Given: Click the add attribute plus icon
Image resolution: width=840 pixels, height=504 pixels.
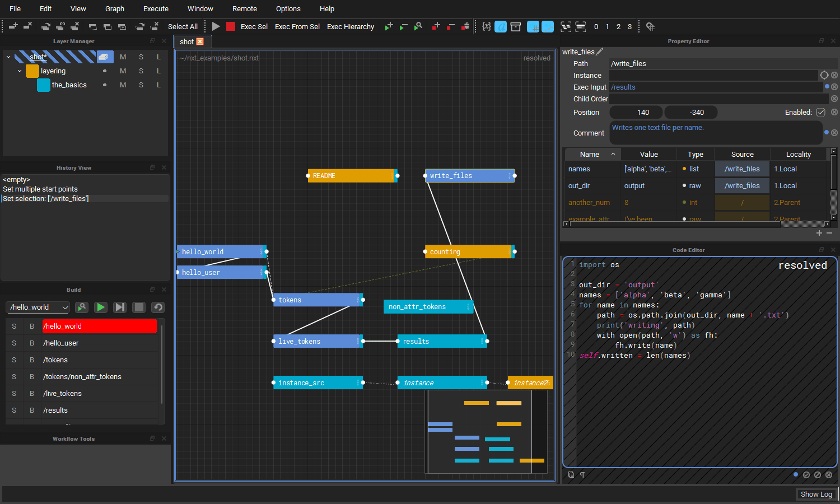Looking at the screenshot, I should pos(819,233).
